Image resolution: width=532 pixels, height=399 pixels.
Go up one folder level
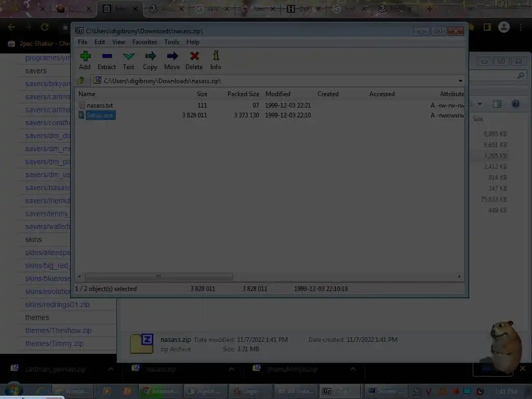point(82,81)
